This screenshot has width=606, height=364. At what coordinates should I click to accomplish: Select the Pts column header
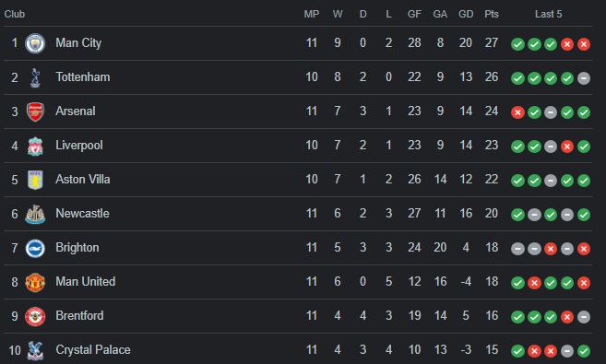492,14
